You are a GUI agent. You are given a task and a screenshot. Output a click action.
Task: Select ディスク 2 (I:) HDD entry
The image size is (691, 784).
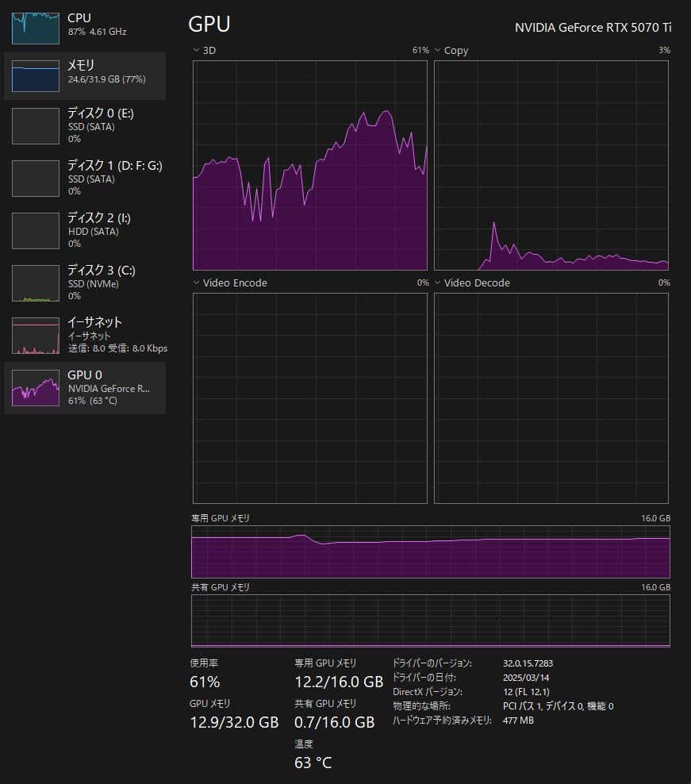coord(85,231)
